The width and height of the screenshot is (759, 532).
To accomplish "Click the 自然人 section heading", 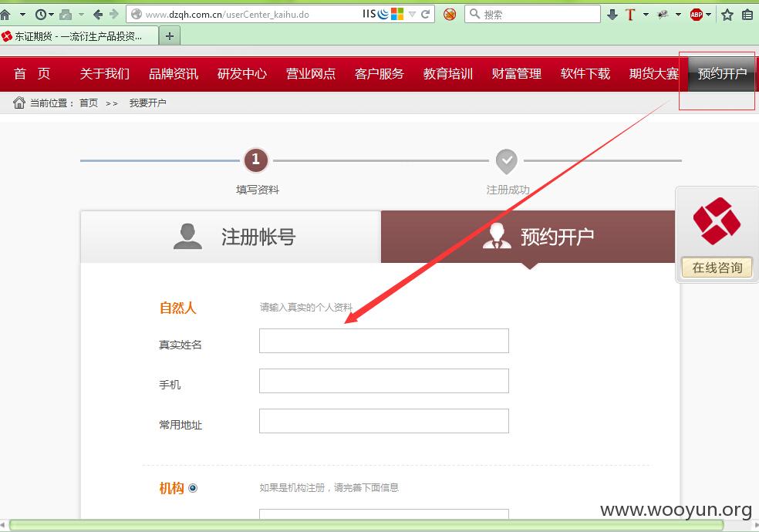I will click(x=177, y=308).
